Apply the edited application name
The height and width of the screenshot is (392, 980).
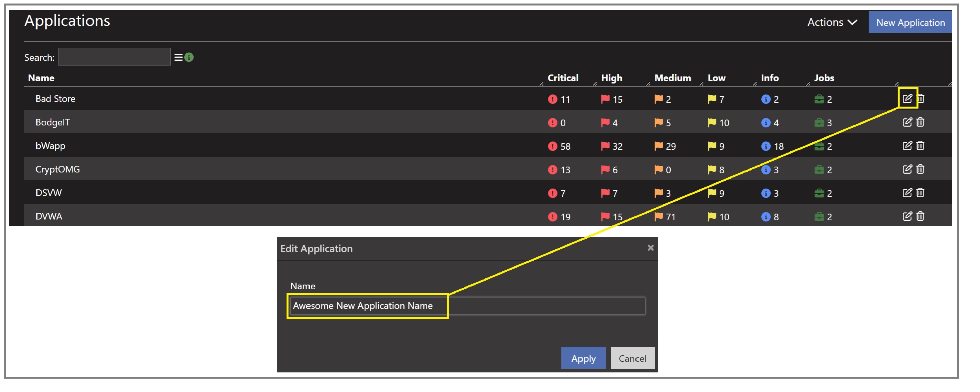tap(583, 358)
